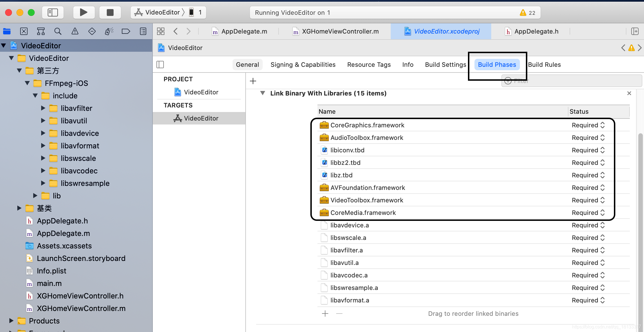Expand the Products group

point(11,321)
